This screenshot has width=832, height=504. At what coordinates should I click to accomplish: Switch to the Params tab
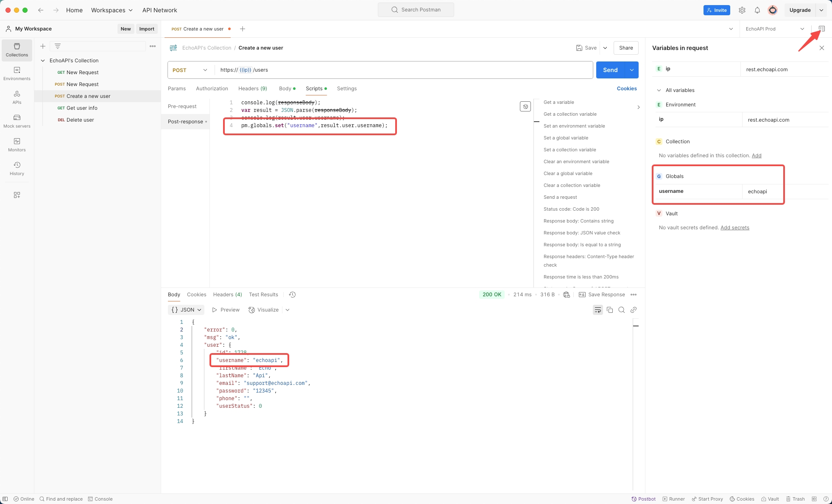[x=177, y=89]
